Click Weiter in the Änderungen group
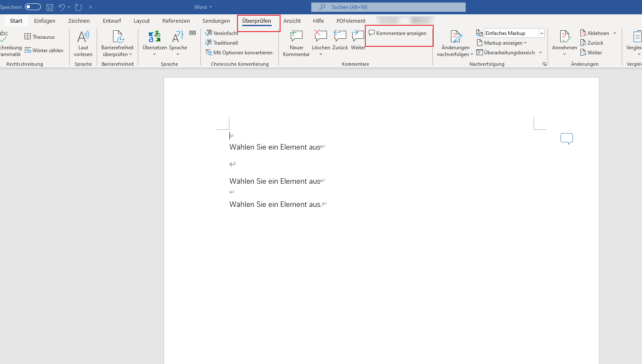This screenshot has height=364, width=642. point(591,52)
